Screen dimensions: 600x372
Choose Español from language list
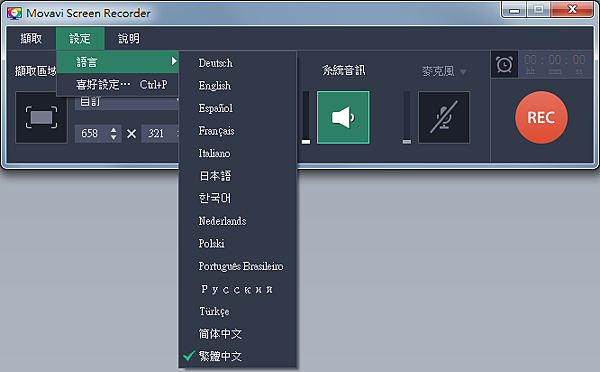[x=238, y=108]
